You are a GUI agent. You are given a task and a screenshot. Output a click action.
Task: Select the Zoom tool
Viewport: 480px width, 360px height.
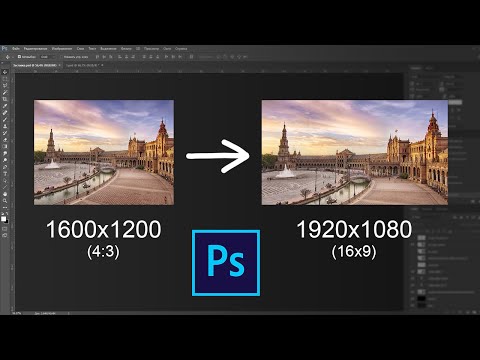[x=5, y=201]
